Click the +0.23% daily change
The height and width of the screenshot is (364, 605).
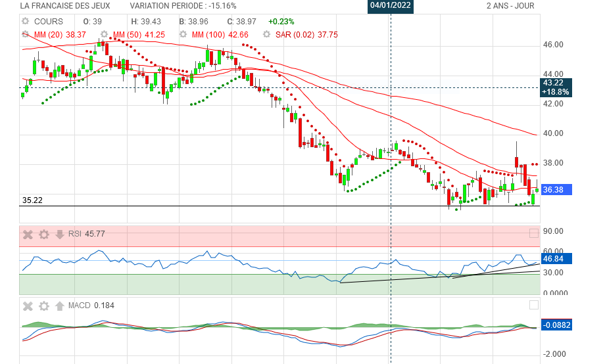pyautogui.click(x=281, y=22)
